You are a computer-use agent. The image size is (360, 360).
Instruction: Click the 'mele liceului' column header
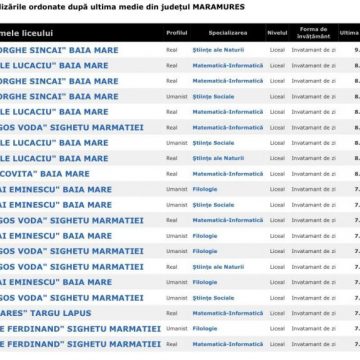coord(27,33)
